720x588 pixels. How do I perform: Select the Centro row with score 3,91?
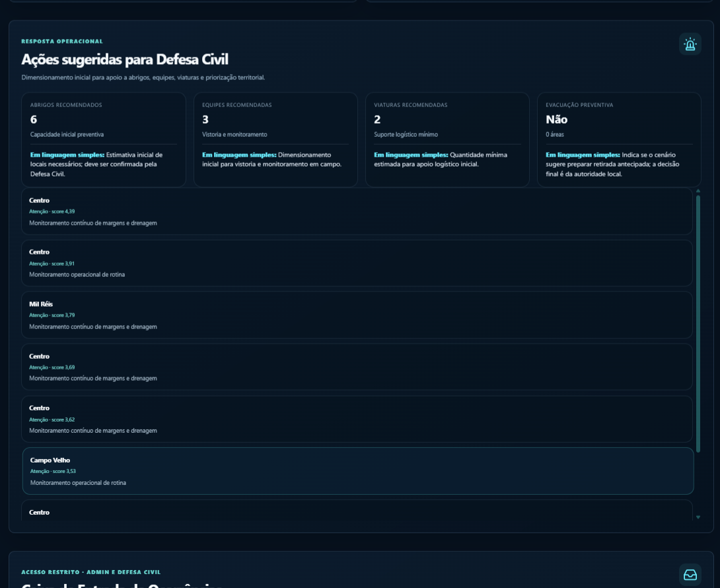(357, 263)
